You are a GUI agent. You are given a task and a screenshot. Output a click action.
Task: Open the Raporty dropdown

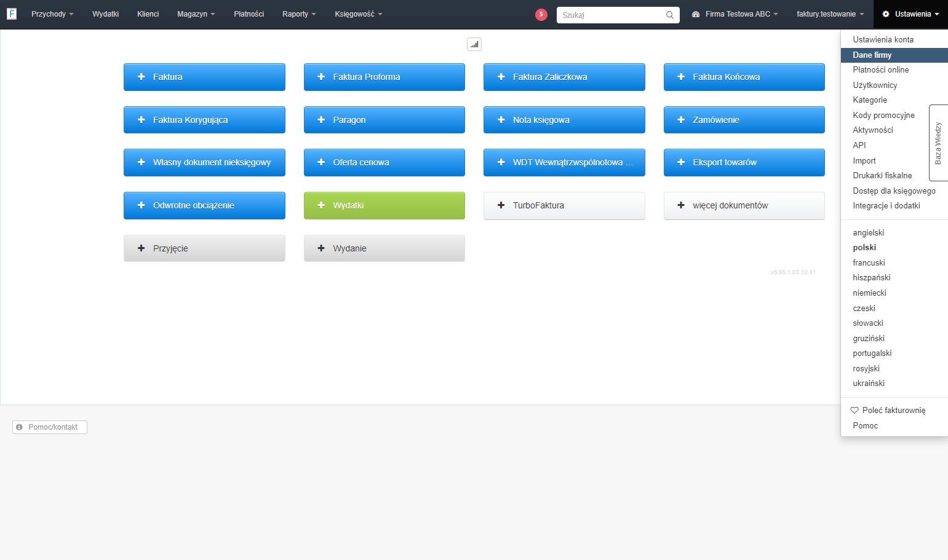299,14
